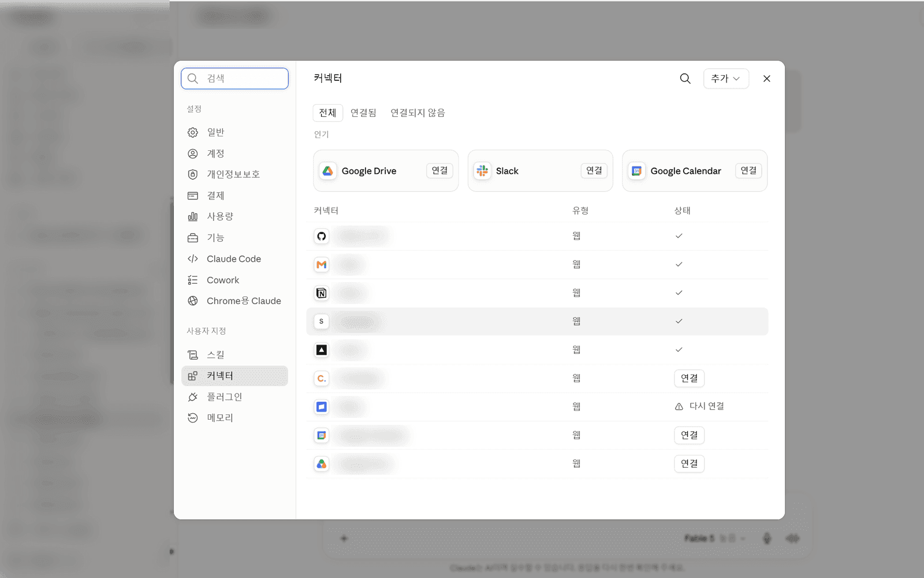Click the Google Calendar icon in popular card
The width and height of the screenshot is (924, 578).
[x=636, y=171]
